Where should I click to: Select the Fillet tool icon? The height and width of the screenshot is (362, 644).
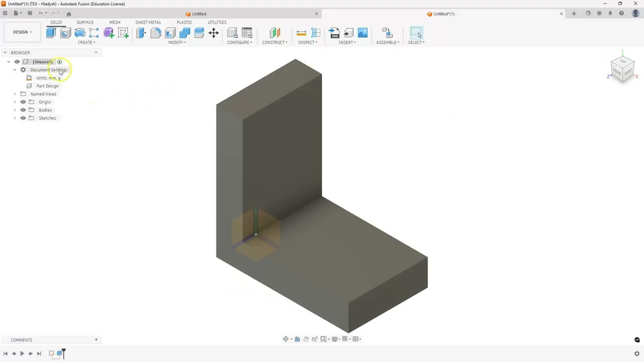coord(155,33)
